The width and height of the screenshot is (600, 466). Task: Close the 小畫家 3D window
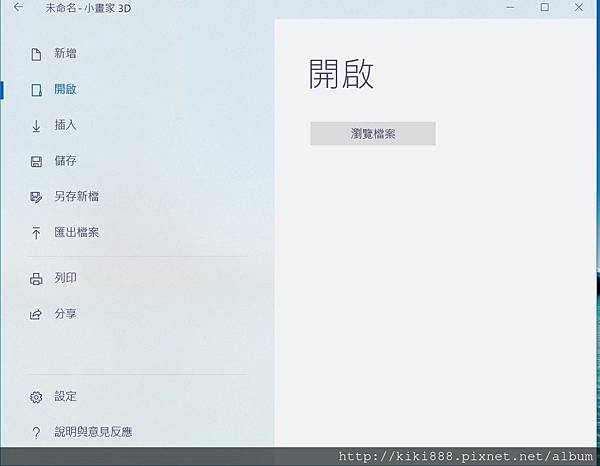click(x=579, y=7)
